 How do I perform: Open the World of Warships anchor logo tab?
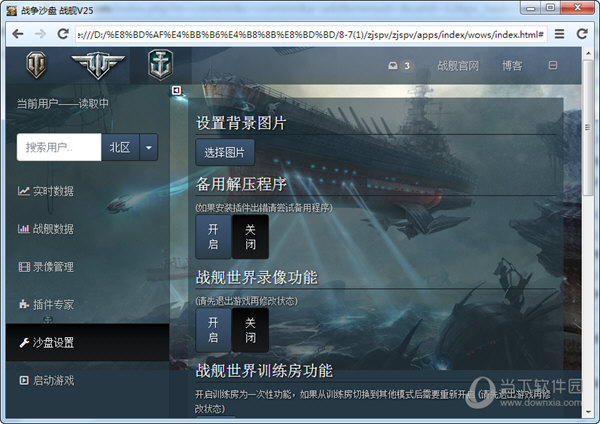click(x=160, y=65)
